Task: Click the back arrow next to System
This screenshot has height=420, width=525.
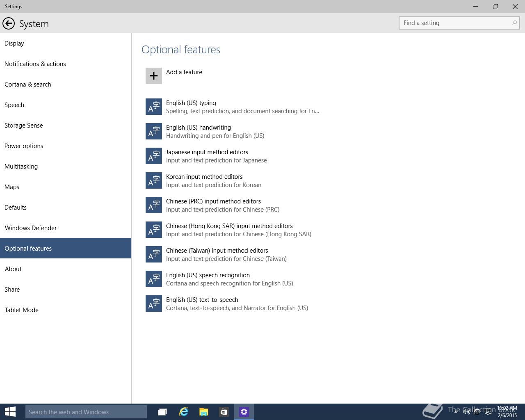Action: coord(9,23)
